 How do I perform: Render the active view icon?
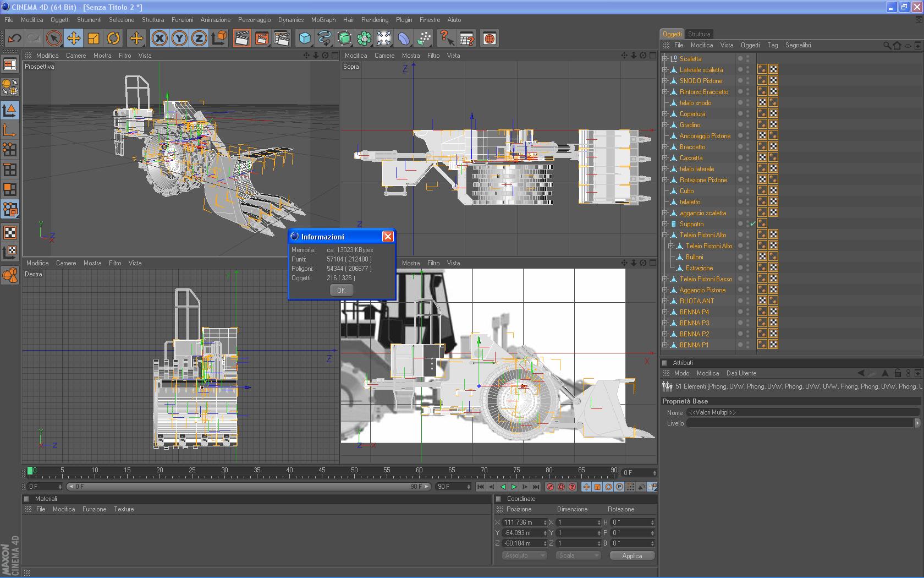pyautogui.click(x=241, y=39)
